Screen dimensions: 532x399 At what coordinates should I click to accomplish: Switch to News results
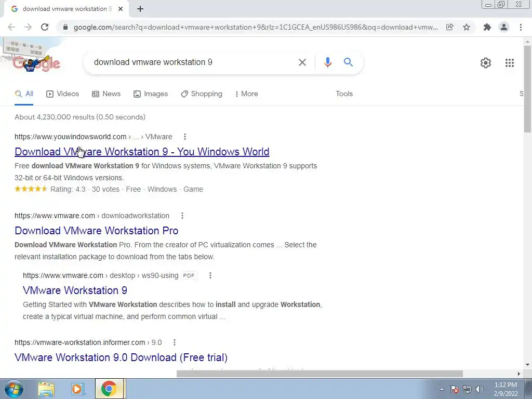click(106, 94)
